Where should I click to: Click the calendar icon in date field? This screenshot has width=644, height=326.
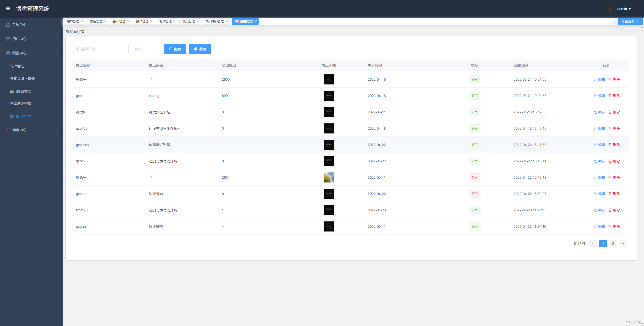(78, 49)
